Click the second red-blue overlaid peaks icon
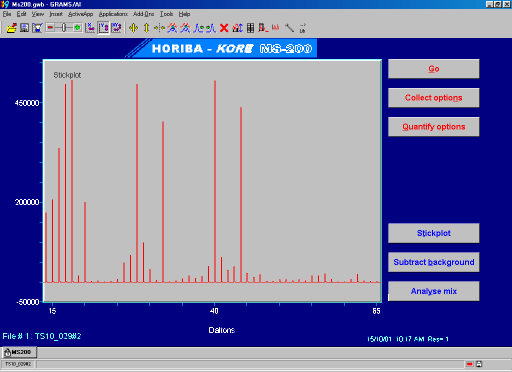The height and width of the screenshot is (372, 512). (x=185, y=28)
